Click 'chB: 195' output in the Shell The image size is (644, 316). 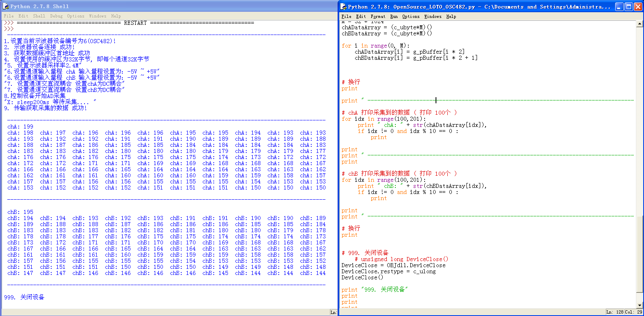pyautogui.click(x=20, y=212)
